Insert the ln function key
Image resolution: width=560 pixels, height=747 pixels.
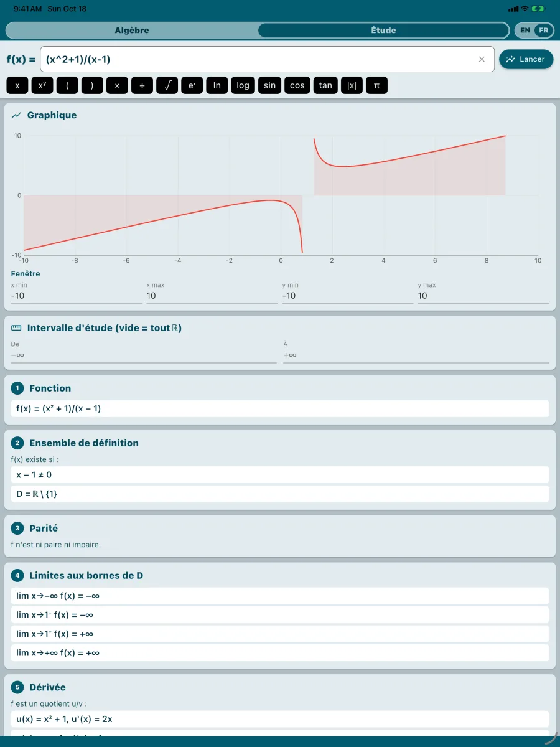point(217,85)
